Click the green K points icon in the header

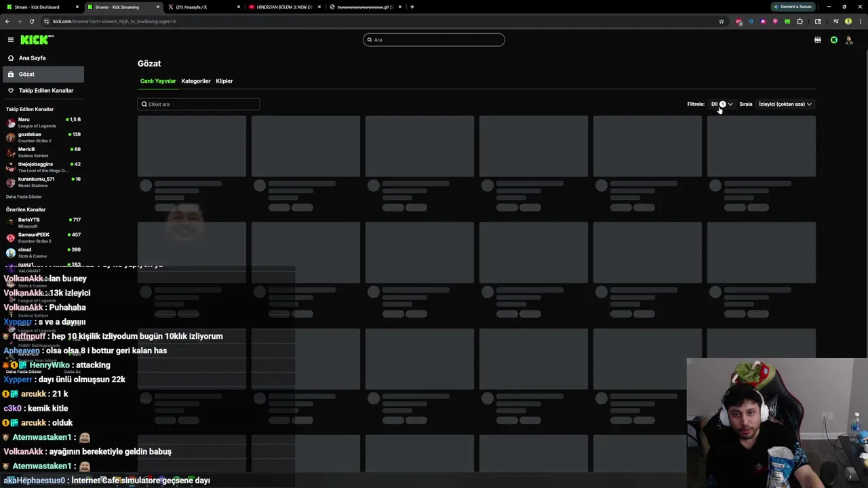pyautogui.click(x=834, y=40)
